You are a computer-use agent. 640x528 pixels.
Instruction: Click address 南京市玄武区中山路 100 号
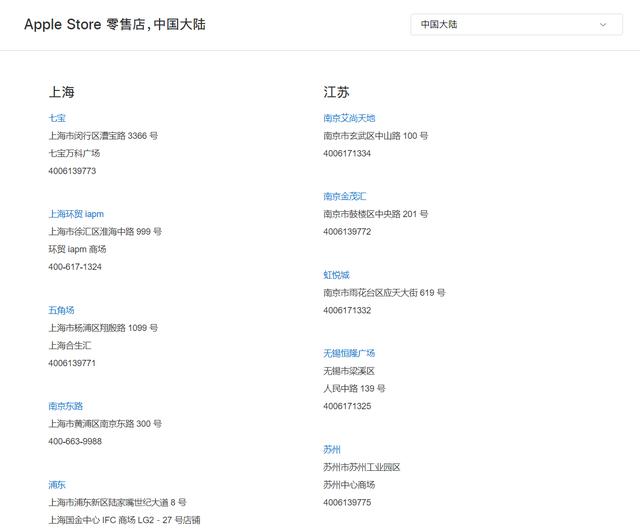[x=376, y=136]
